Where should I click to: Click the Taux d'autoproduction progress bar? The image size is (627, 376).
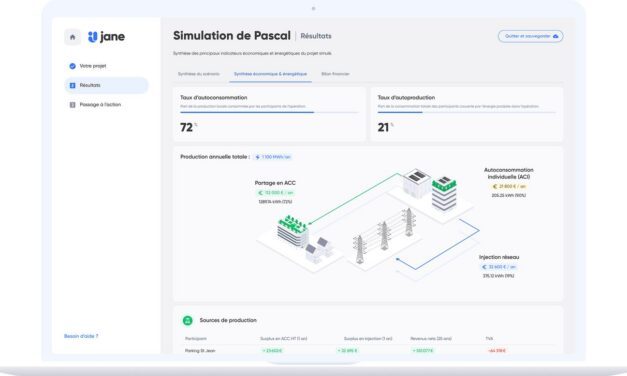pyautogui.click(x=466, y=112)
